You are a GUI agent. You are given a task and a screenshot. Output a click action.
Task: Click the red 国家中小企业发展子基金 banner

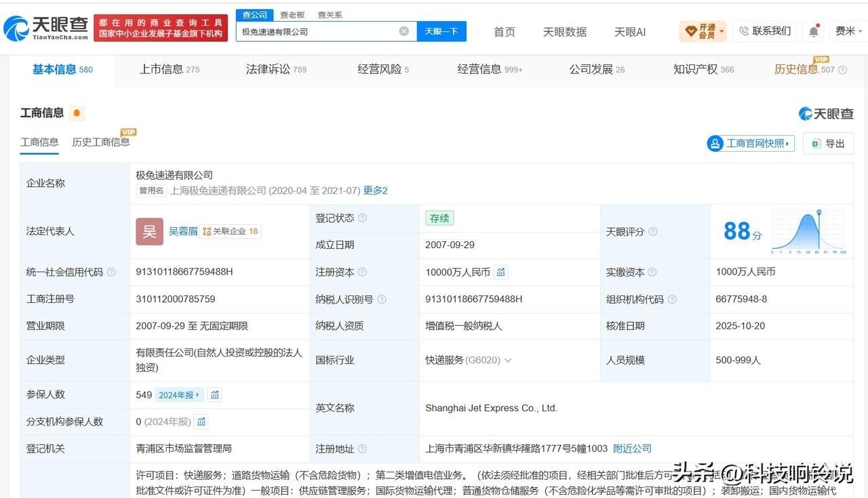[x=161, y=28]
